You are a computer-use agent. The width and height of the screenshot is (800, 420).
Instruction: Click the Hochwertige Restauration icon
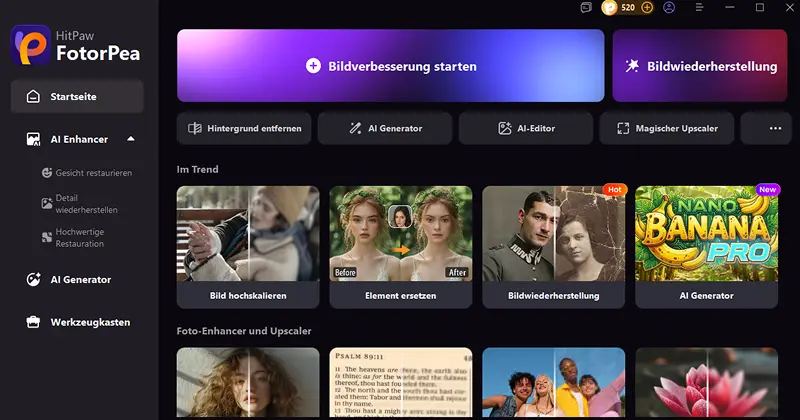pos(47,237)
